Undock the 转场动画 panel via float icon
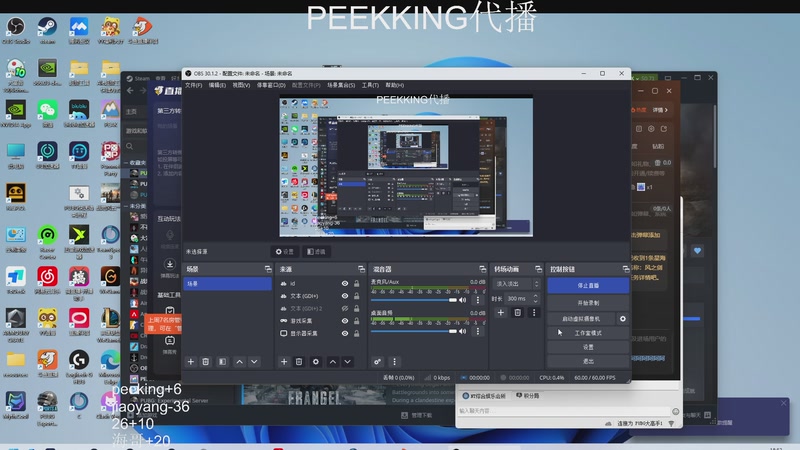This screenshot has height=450, width=800. coord(538,269)
